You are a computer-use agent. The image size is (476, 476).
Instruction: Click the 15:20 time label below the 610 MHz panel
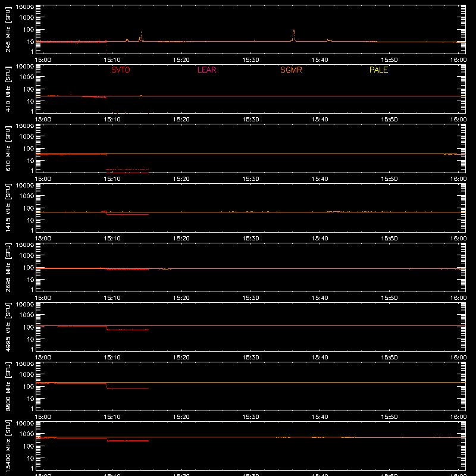[x=181, y=179]
